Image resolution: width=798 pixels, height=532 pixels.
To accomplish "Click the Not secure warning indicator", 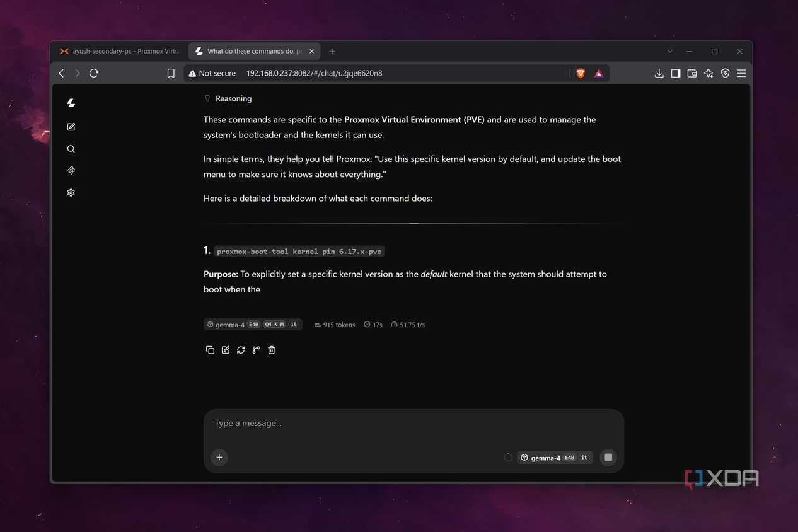I will [212, 73].
